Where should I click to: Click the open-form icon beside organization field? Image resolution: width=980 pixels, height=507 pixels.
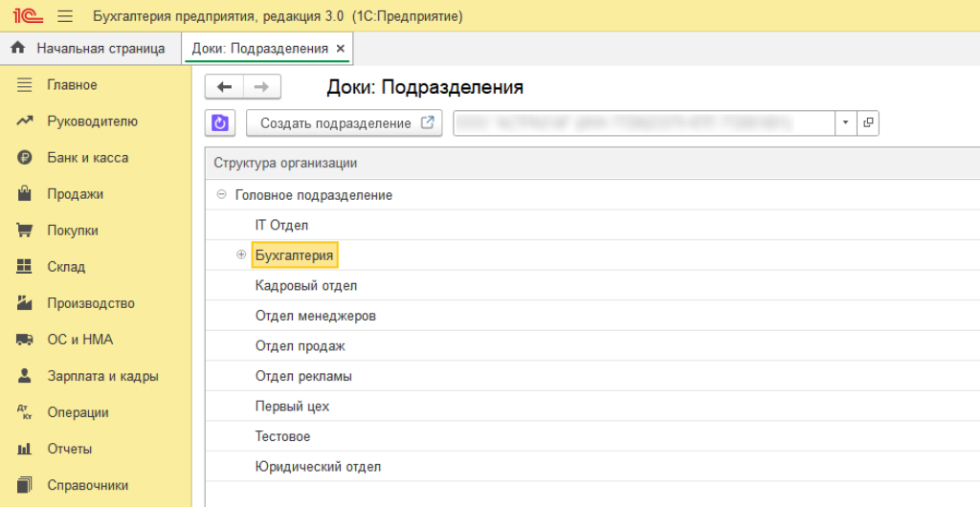pyautogui.click(x=868, y=123)
